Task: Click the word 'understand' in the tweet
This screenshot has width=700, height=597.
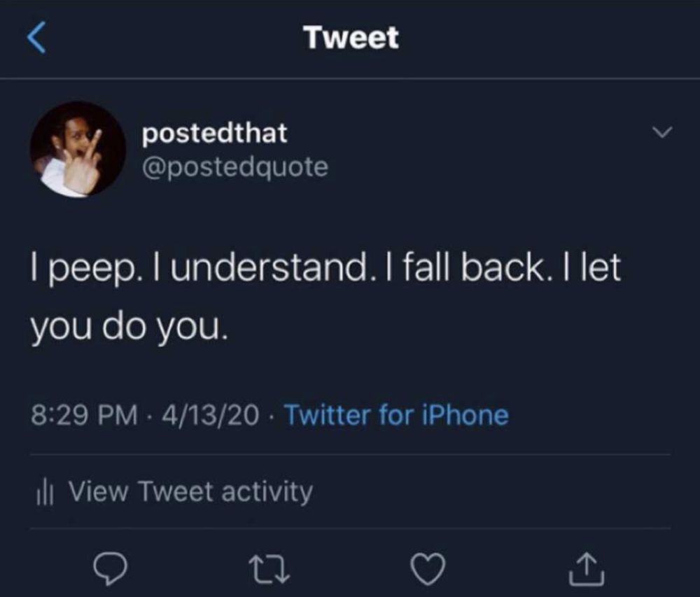Action: coord(268,268)
